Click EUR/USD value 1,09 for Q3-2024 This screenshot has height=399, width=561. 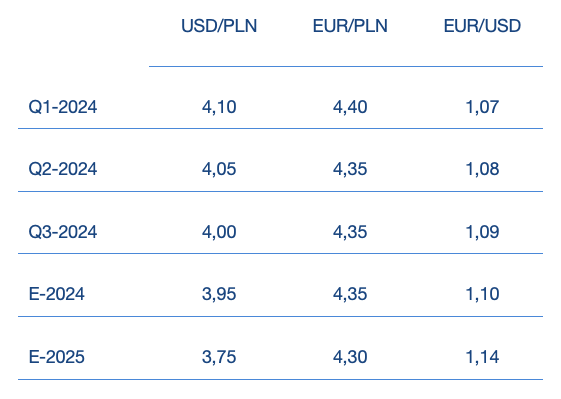click(482, 232)
